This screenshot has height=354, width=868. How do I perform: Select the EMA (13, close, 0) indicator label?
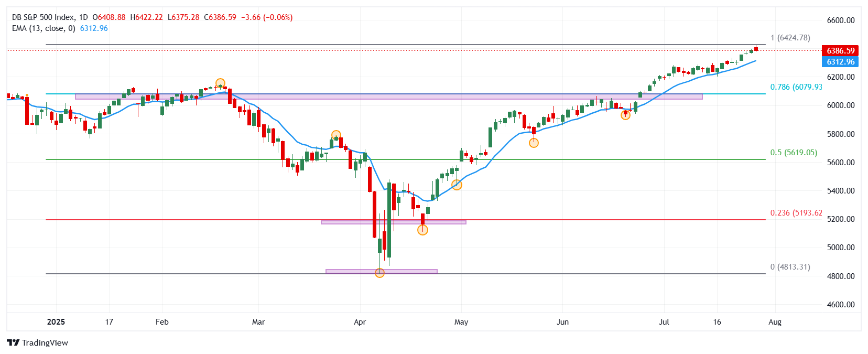click(x=44, y=28)
